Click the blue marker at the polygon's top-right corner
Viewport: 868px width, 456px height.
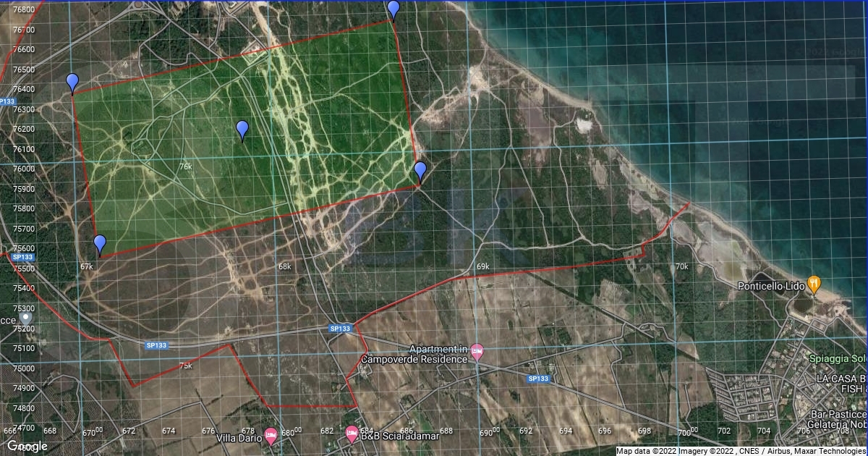tap(393, 9)
